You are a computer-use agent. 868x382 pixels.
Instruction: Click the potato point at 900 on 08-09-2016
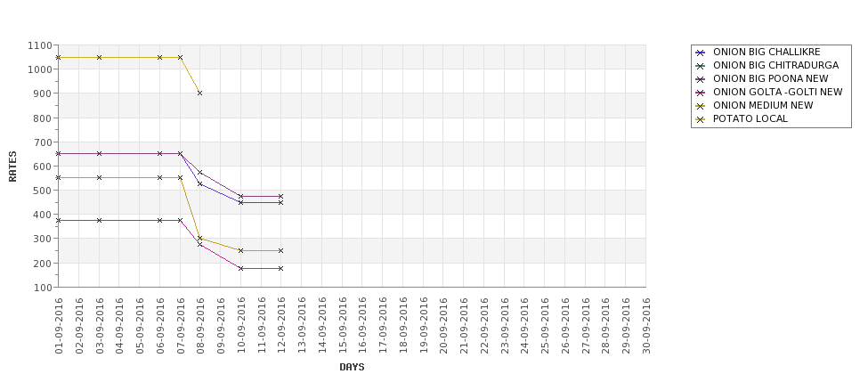click(199, 93)
